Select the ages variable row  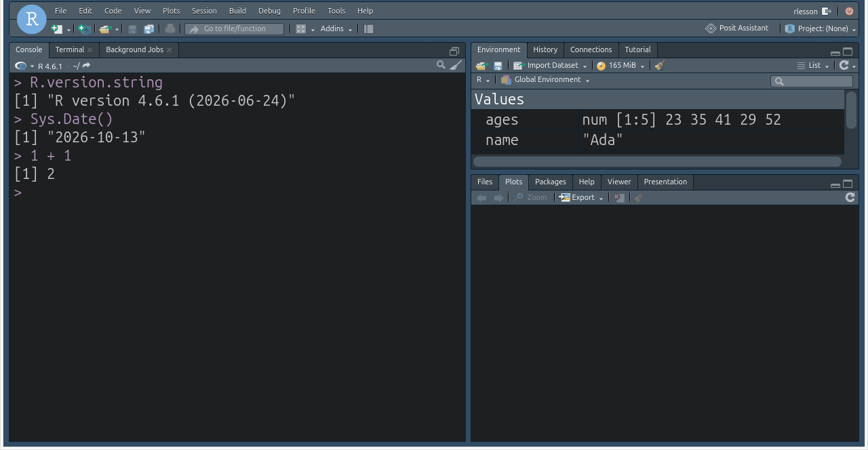point(658,120)
